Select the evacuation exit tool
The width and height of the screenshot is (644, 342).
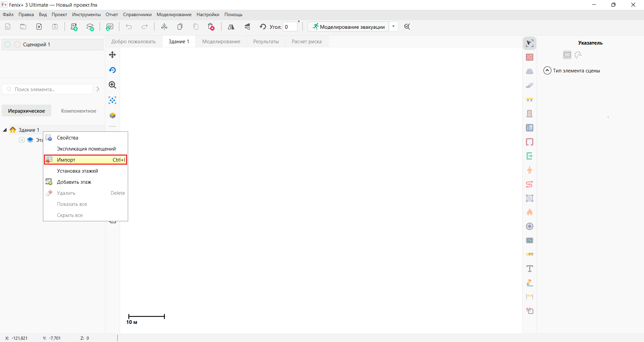pyautogui.click(x=530, y=156)
